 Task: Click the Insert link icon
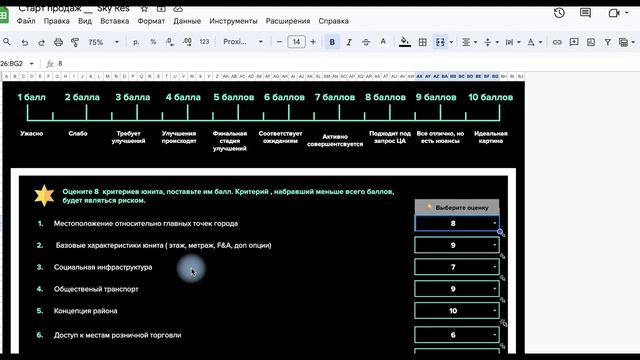point(557,42)
